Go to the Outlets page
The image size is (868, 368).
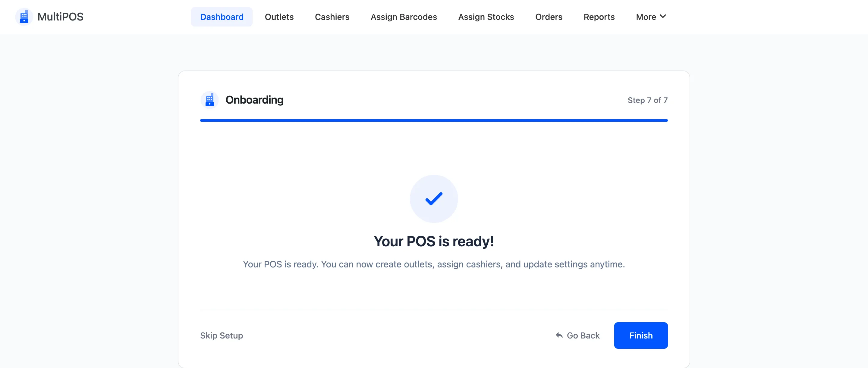pos(279,17)
